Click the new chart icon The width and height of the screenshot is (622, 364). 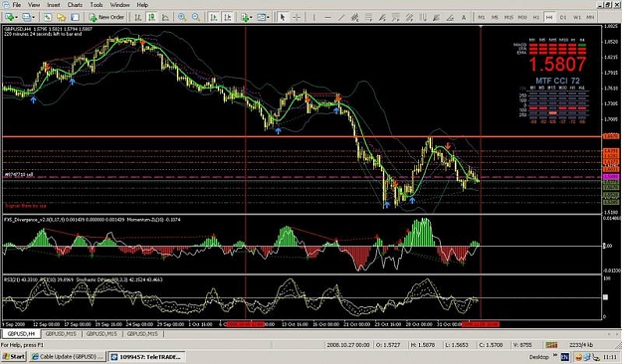[x=9, y=17]
